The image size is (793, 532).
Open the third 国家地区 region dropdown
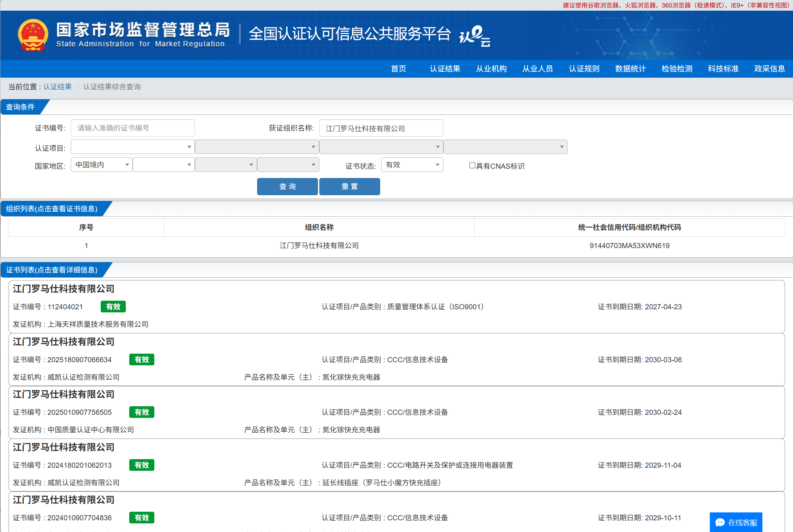[226, 165]
